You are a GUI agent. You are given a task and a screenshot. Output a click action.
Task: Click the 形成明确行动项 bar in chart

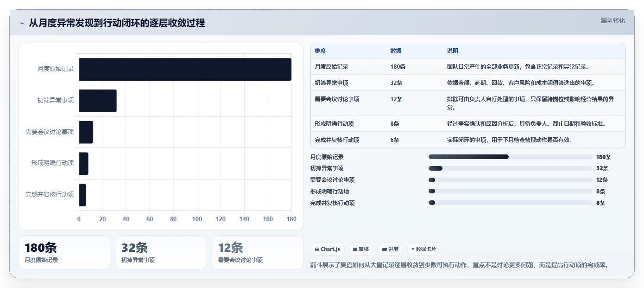83,163
